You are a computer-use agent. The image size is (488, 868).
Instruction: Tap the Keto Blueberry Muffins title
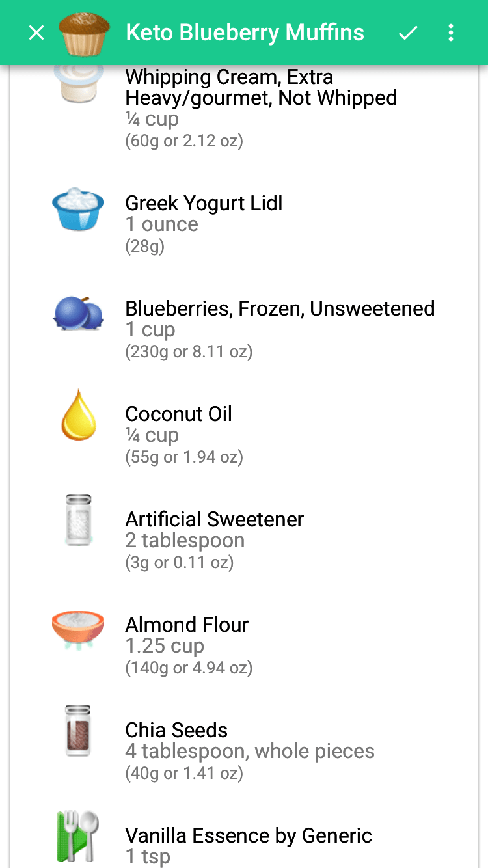tap(245, 33)
